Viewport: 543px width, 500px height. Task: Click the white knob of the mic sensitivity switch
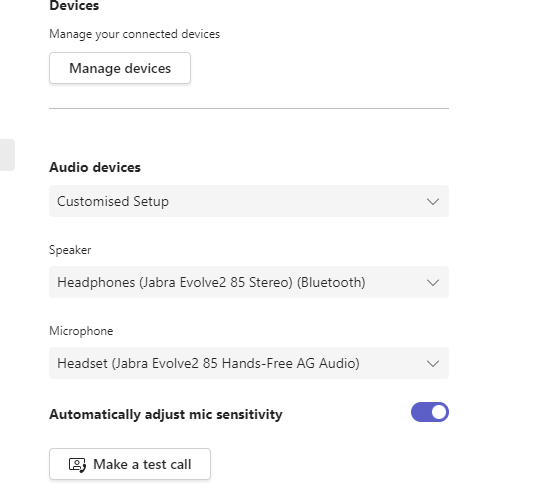[439, 412]
